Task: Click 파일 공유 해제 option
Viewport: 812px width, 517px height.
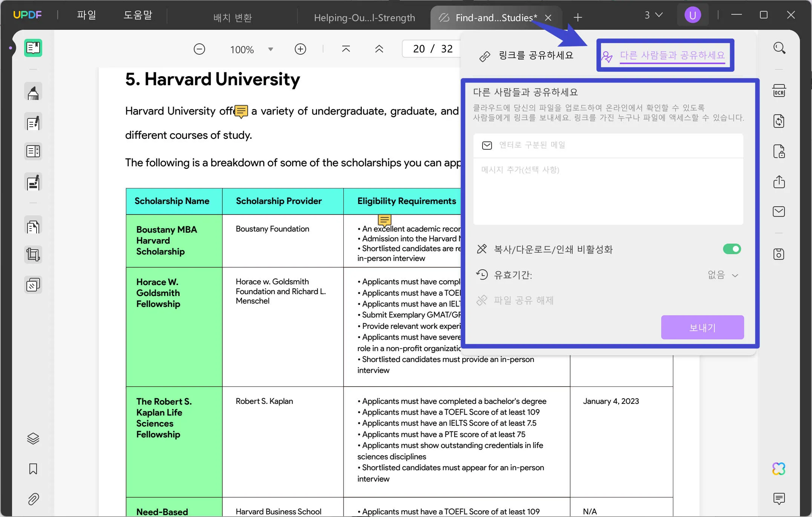Action: (516, 300)
